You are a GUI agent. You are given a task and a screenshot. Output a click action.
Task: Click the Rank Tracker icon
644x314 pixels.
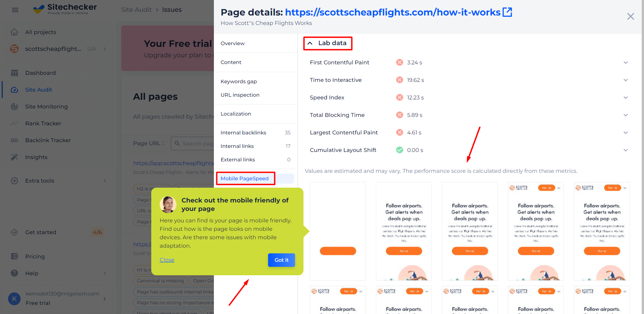click(14, 123)
